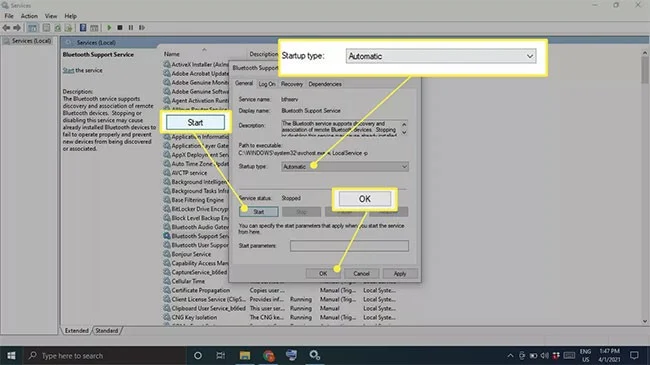This screenshot has width=650, height=365.
Task: Open the View menu
Action: click(51, 16)
